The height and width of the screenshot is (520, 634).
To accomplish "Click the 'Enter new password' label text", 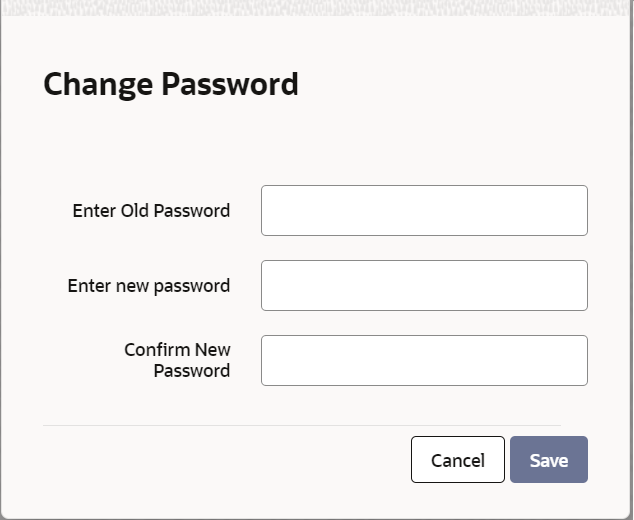I will coord(148,286).
